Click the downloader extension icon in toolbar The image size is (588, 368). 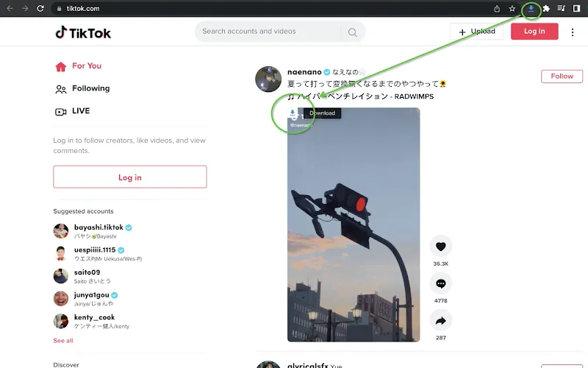point(531,8)
